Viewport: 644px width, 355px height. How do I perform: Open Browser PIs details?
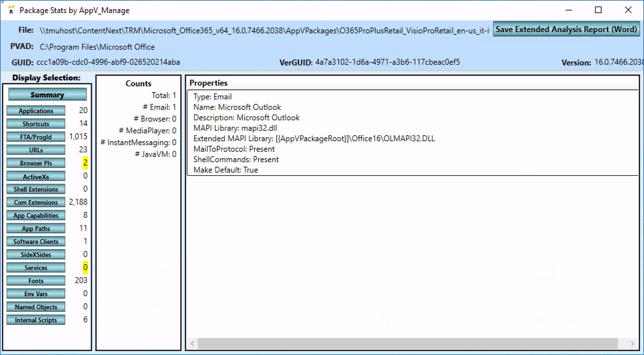click(36, 163)
